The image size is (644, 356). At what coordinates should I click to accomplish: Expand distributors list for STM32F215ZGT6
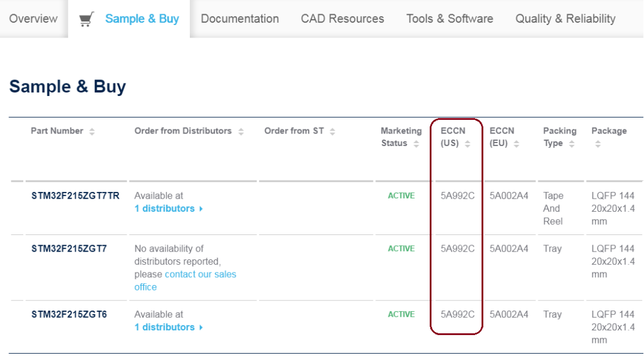pos(168,327)
